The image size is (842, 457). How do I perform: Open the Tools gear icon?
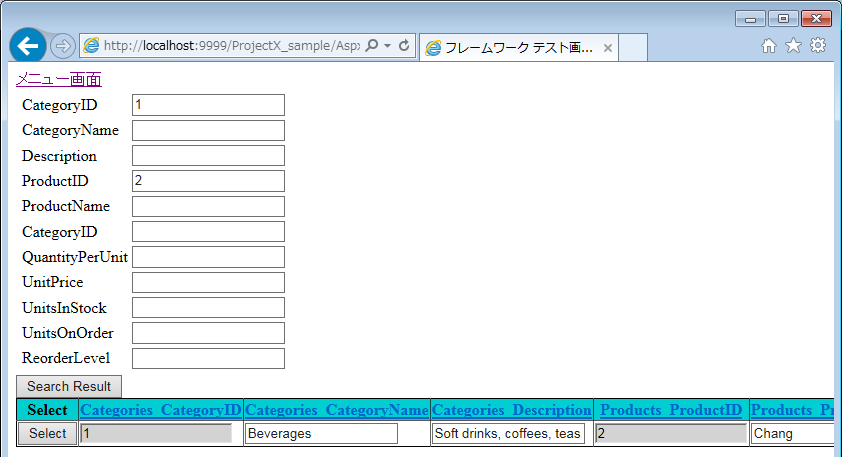point(817,45)
